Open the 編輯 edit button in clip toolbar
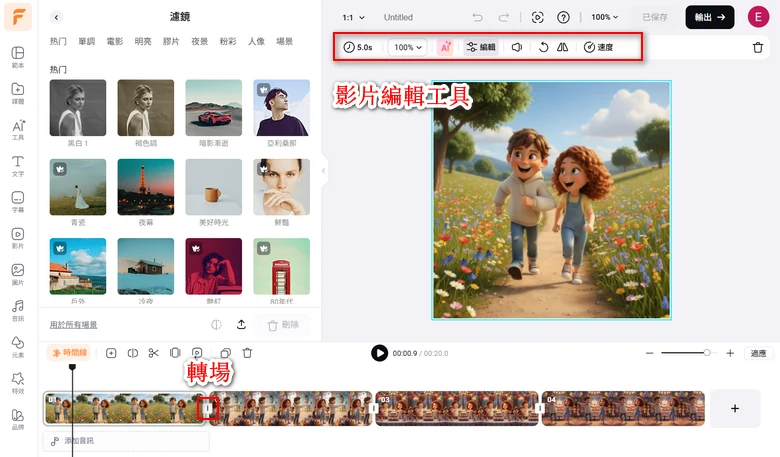The image size is (780, 457). click(481, 47)
